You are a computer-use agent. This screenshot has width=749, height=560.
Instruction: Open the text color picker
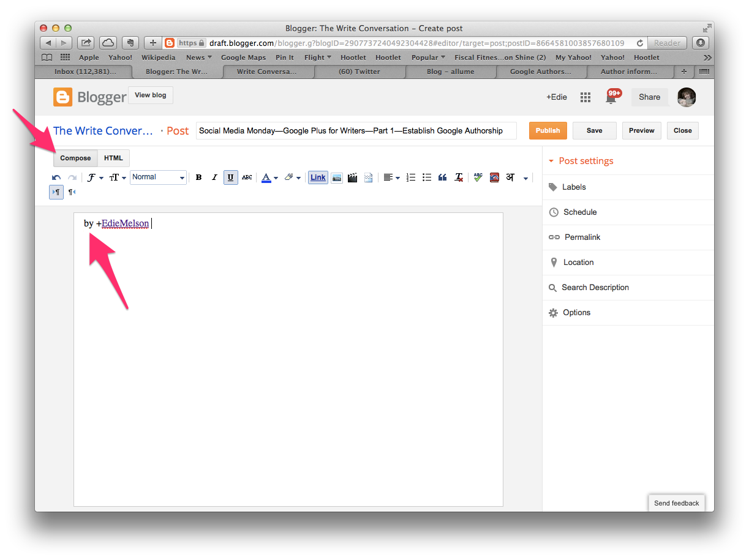tap(269, 177)
